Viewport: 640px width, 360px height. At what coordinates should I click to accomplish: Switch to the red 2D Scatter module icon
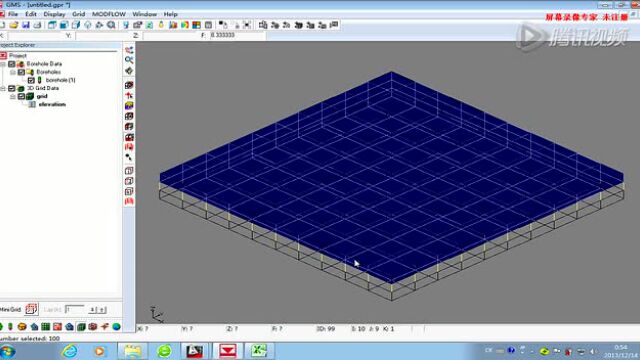58,327
